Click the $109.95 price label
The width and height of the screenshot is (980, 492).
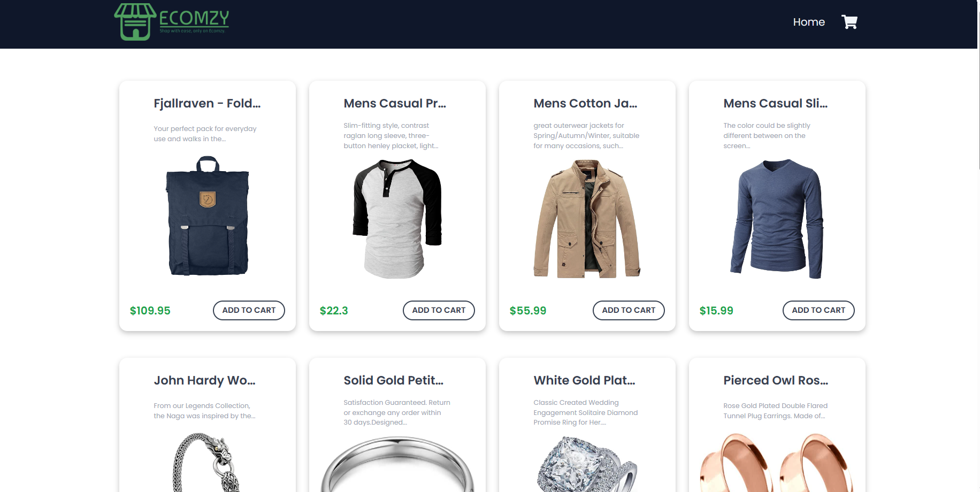click(150, 311)
